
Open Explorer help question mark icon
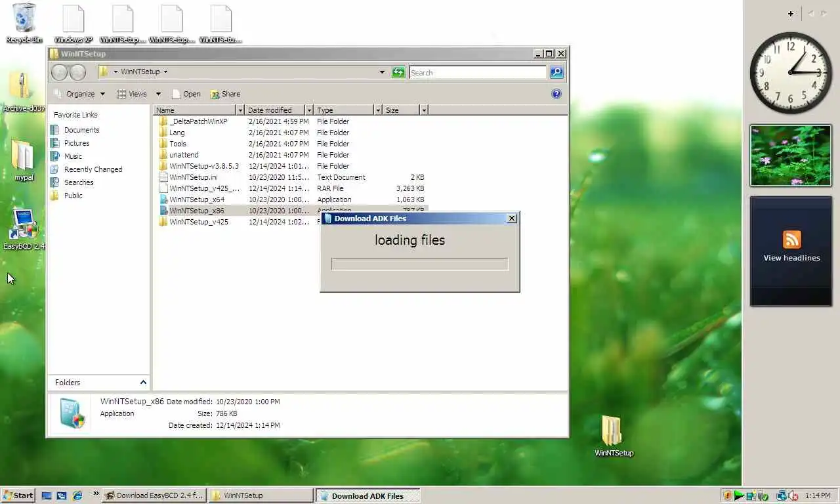(556, 94)
